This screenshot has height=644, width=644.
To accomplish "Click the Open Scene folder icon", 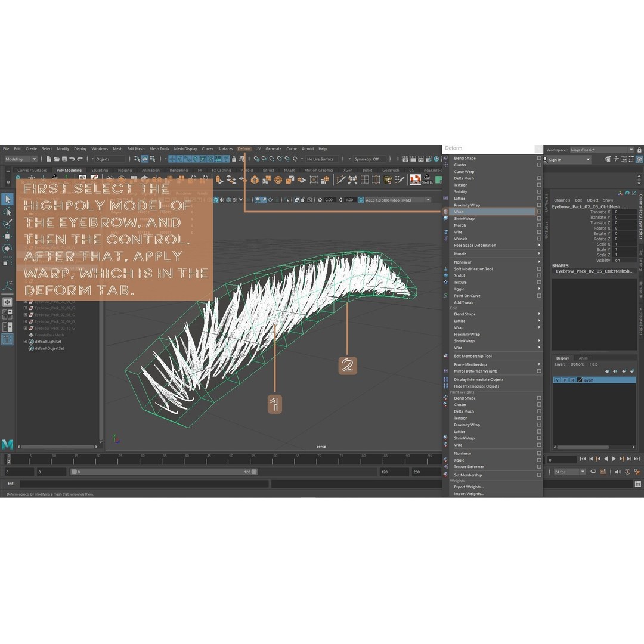I will coord(57,159).
